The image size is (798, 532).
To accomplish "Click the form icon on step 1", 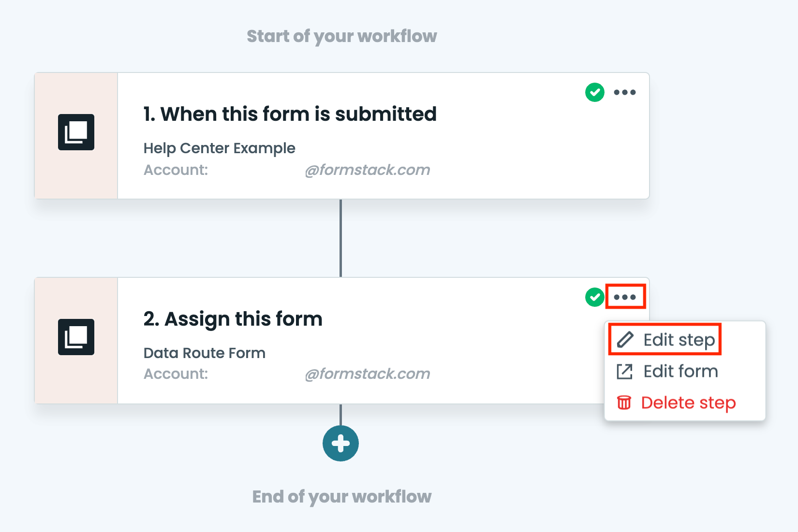I will pos(76,132).
